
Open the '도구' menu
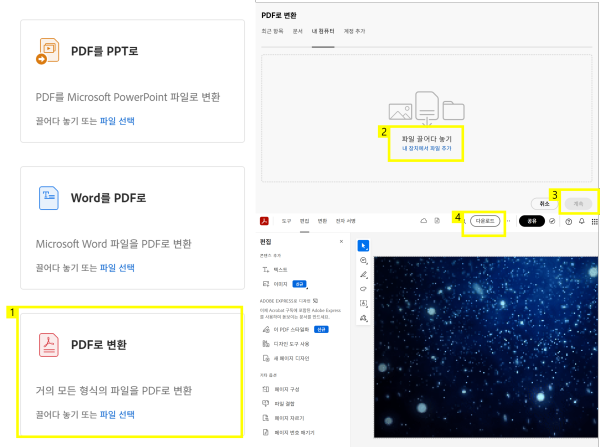tap(286, 221)
